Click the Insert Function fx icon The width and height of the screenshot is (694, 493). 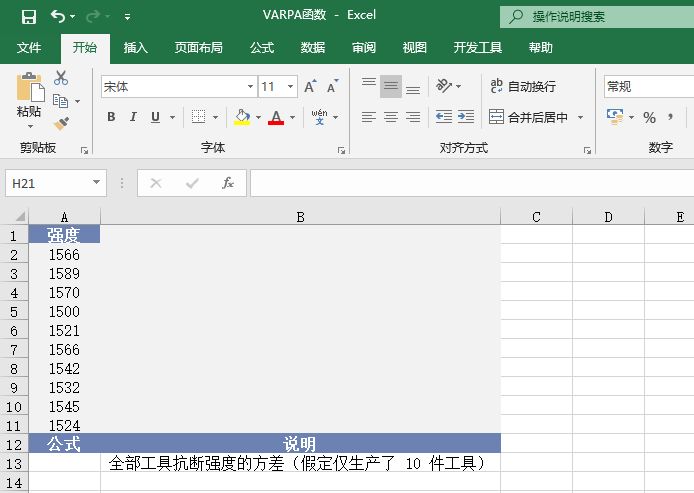click(227, 183)
